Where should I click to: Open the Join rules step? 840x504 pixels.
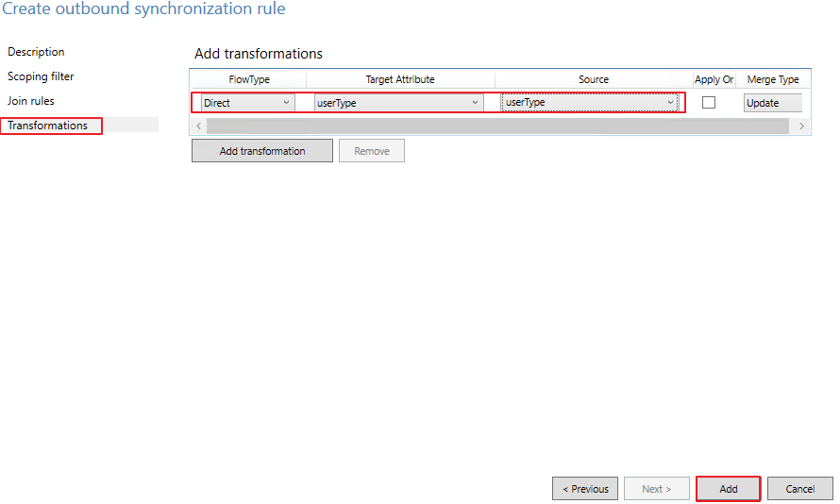30,101
